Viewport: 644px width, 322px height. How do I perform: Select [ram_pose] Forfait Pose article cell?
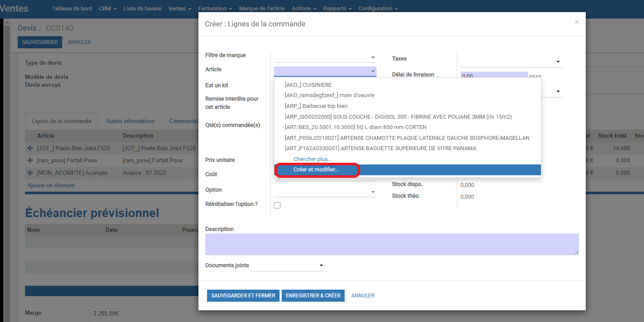tap(67, 160)
